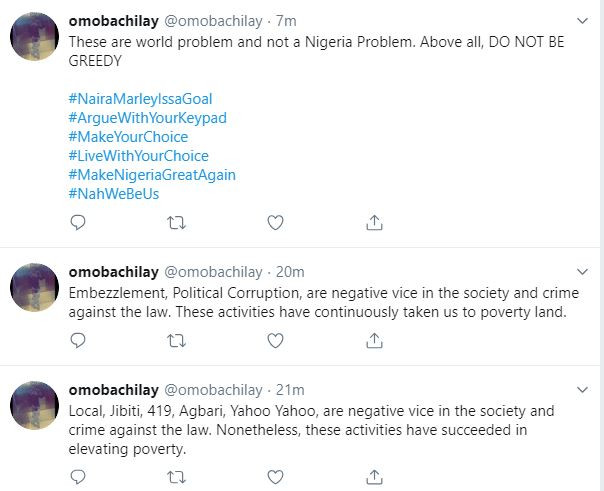Open the #NairaMarleyIssaGoal hashtag

pos(140,99)
